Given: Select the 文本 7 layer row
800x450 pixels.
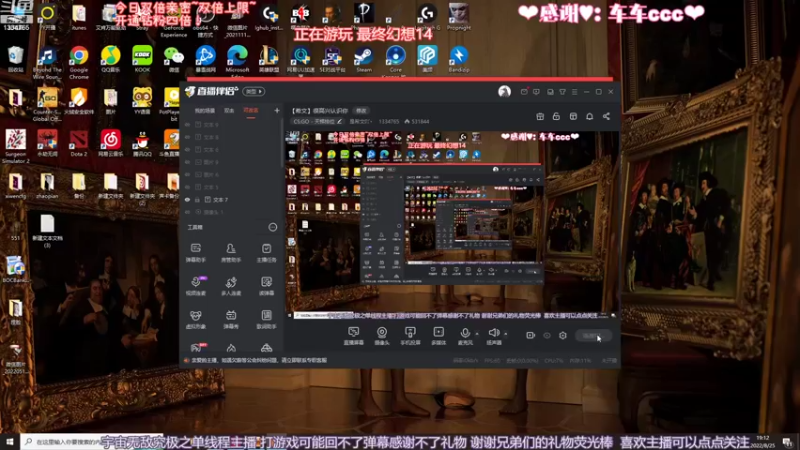Looking at the screenshot, I should [x=231, y=199].
